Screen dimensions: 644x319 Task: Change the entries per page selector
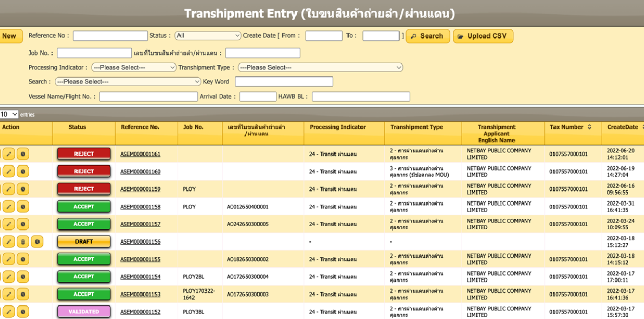9,114
